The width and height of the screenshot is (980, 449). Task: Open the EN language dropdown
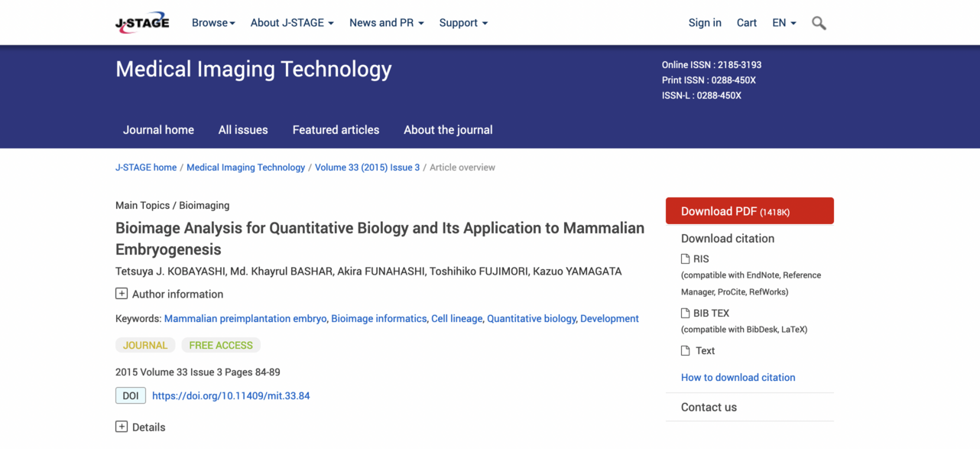pyautogui.click(x=784, y=23)
